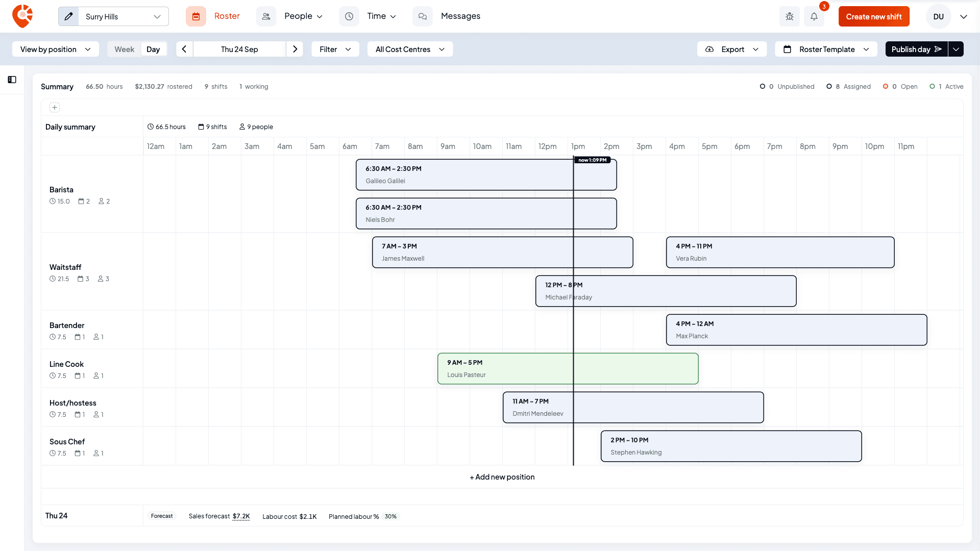Select the Day view toggle
Viewport: 980px width, 551px height.
pyautogui.click(x=153, y=49)
